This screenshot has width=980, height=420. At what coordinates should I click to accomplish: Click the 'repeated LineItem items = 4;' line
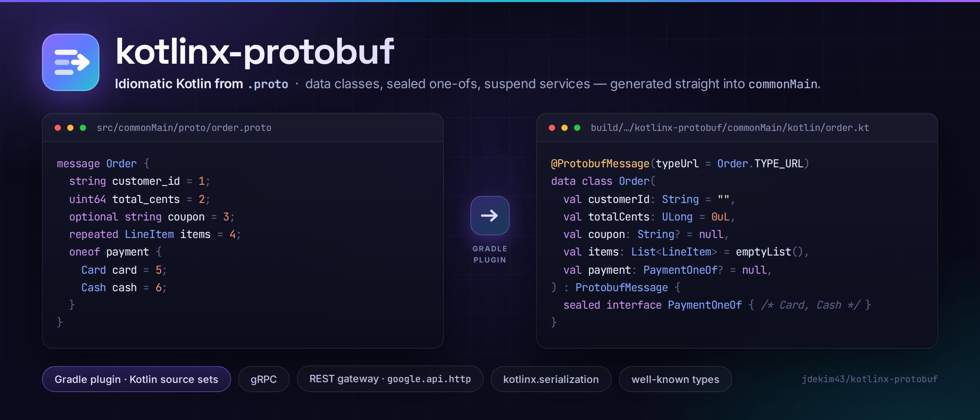[x=155, y=234]
